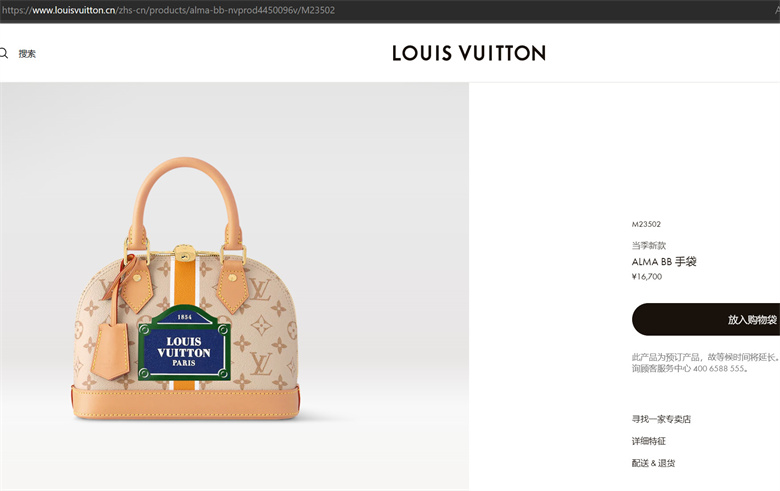The image size is (780, 491).
Task: Click the ALMA BB 手袋 product title
Action: (x=664, y=262)
